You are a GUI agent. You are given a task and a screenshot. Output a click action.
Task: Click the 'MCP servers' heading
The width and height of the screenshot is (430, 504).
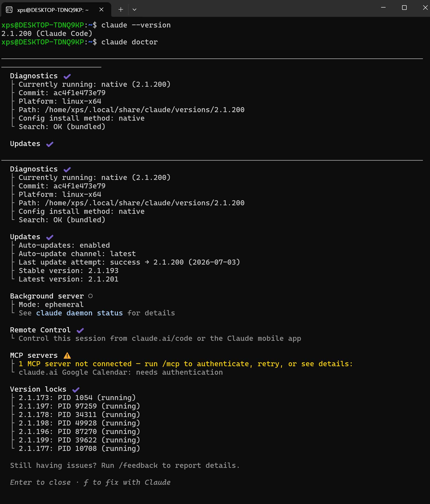pos(34,355)
